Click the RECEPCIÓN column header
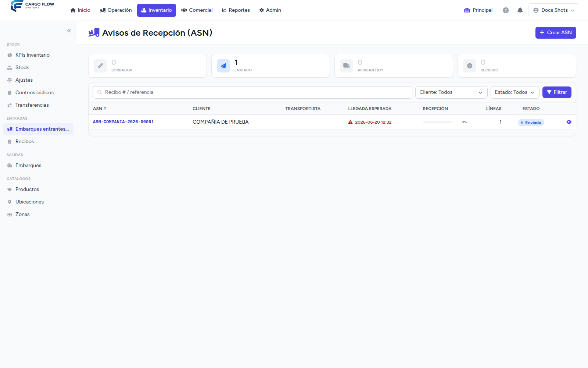 [x=435, y=109]
